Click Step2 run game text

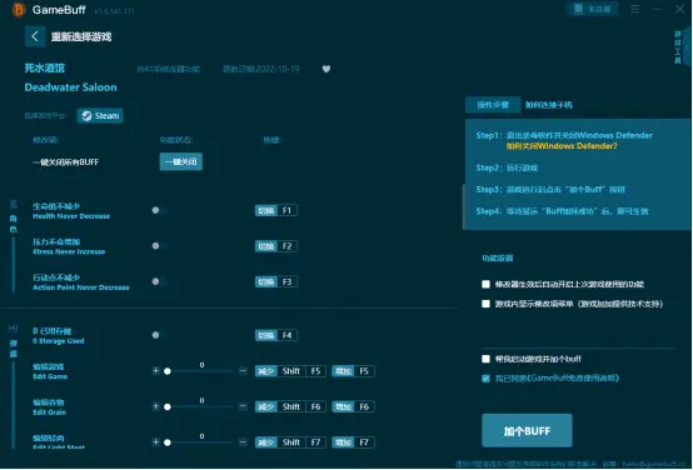pyautogui.click(x=507, y=168)
